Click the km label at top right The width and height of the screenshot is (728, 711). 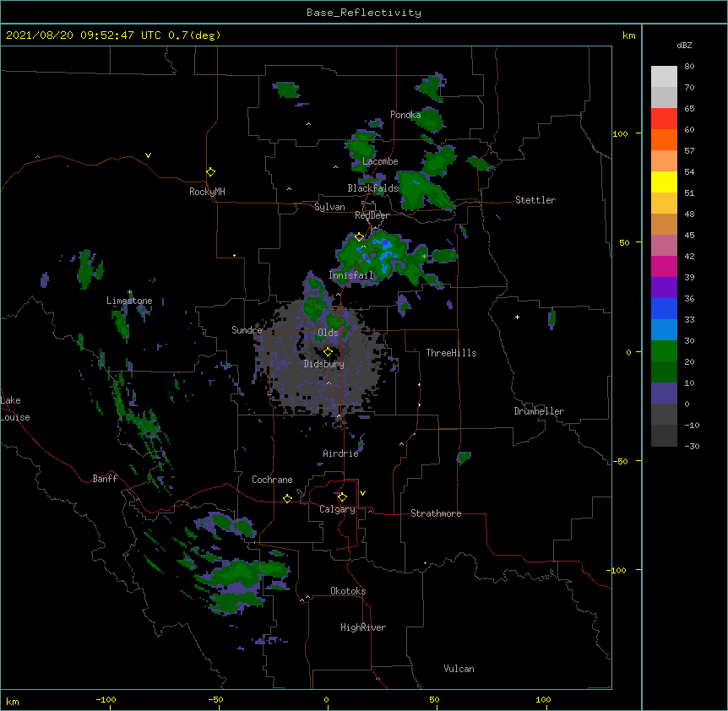[x=629, y=35]
